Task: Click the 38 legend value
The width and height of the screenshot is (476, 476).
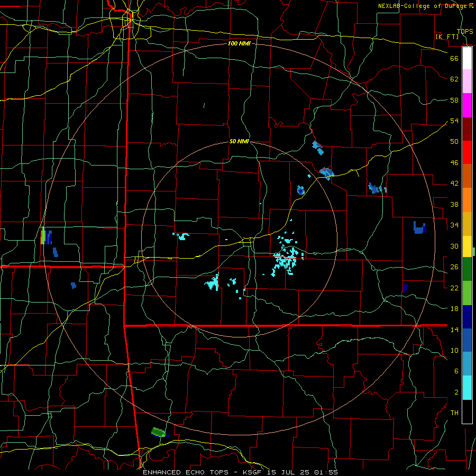Action: click(454, 204)
